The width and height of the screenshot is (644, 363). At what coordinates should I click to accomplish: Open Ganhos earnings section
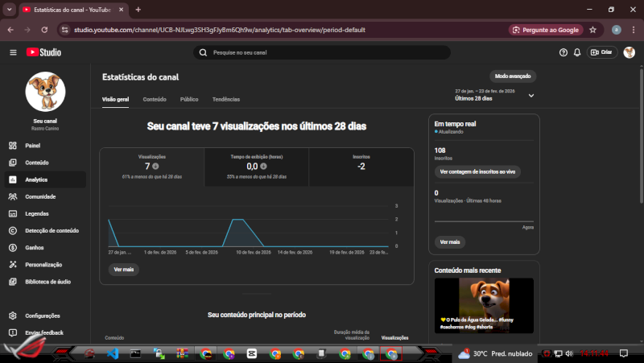(x=35, y=247)
